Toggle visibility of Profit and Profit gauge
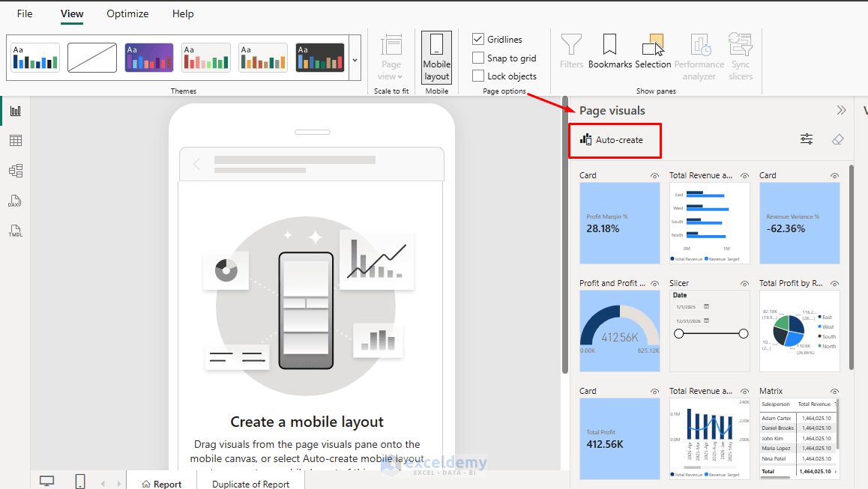The height and width of the screenshot is (489, 868). pyautogui.click(x=655, y=283)
